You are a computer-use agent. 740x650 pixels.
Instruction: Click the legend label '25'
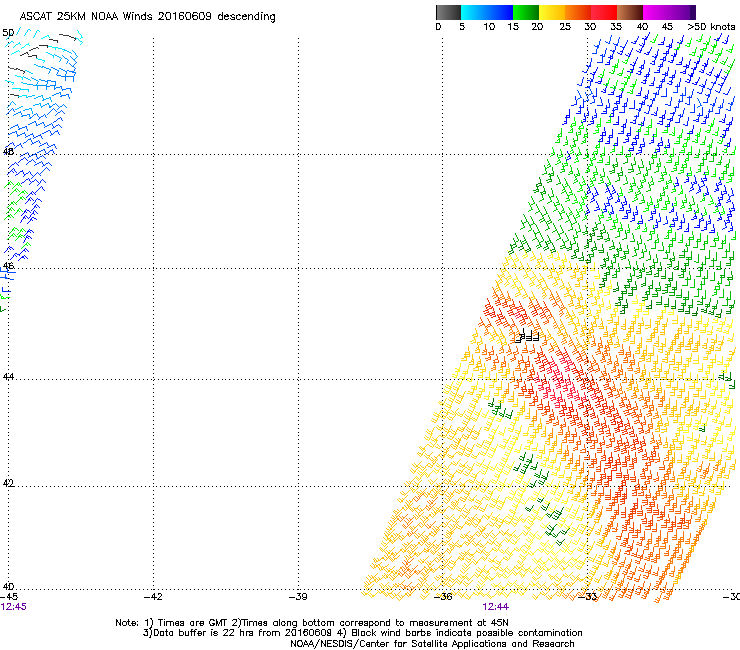(x=565, y=27)
